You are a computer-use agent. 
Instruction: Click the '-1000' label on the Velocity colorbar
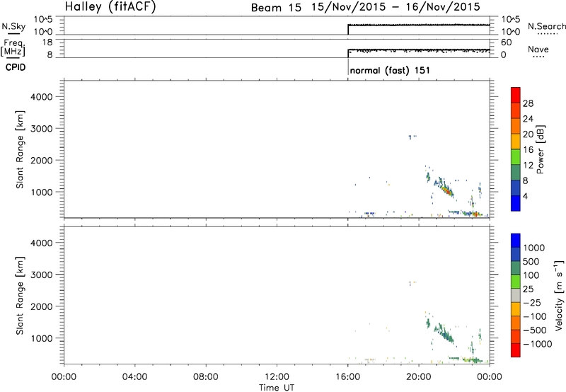pos(537,344)
